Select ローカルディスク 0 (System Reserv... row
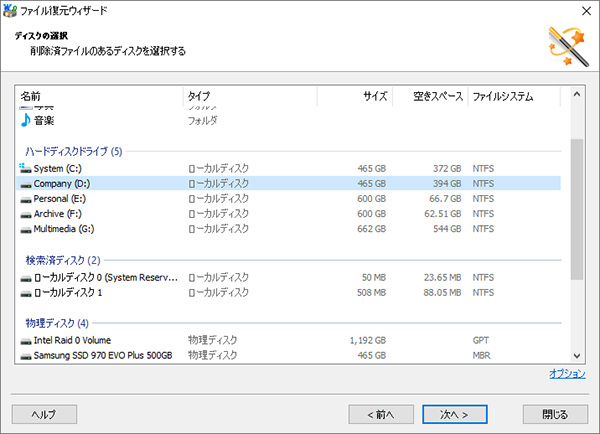This screenshot has height=434, width=600. point(289,277)
